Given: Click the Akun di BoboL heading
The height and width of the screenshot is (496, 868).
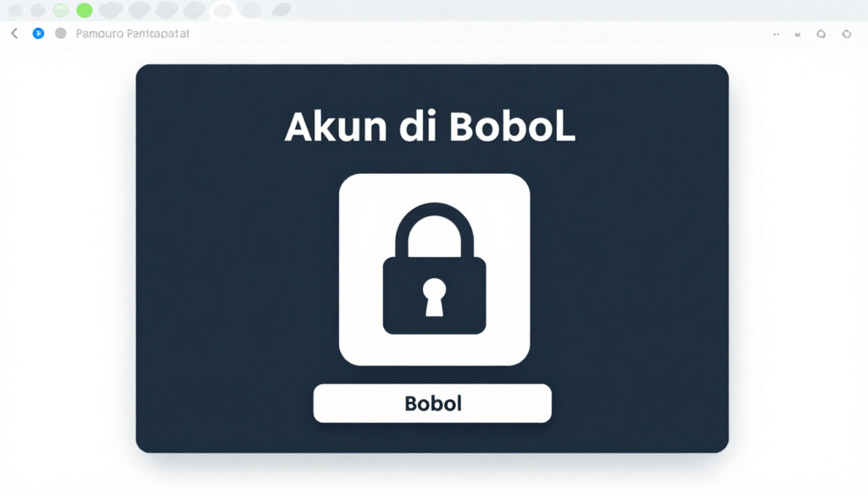Looking at the screenshot, I should point(430,127).
